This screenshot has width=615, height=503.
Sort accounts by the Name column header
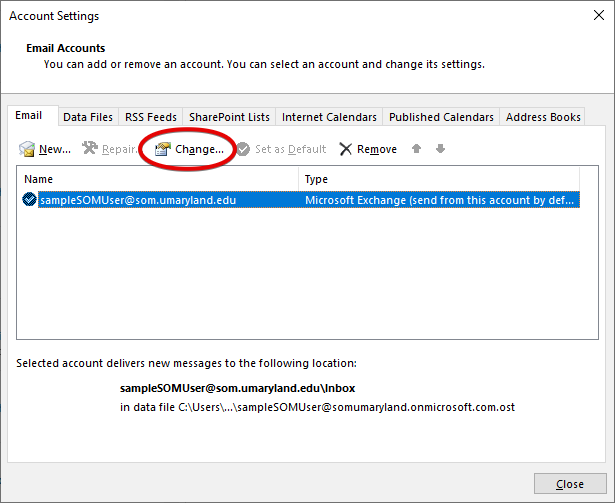[x=158, y=179]
